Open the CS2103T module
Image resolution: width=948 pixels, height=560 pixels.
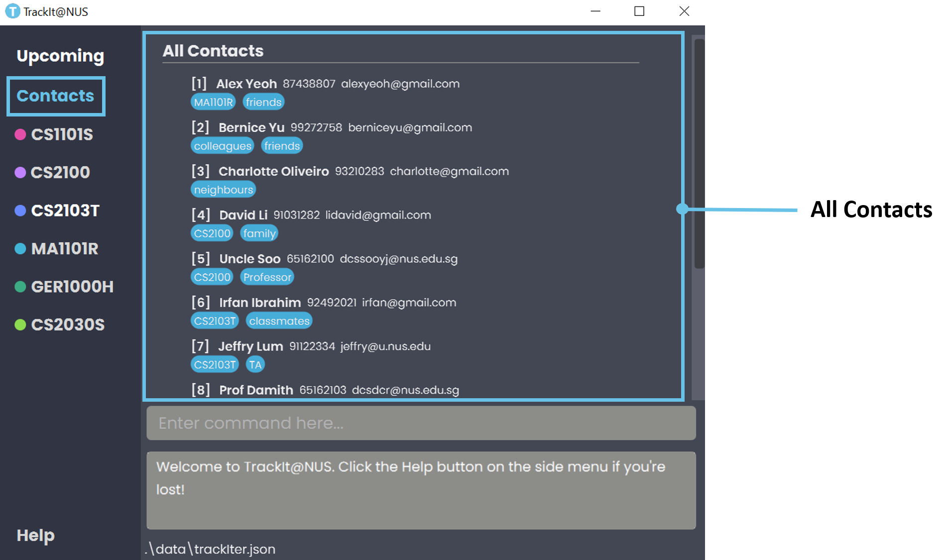(x=65, y=211)
